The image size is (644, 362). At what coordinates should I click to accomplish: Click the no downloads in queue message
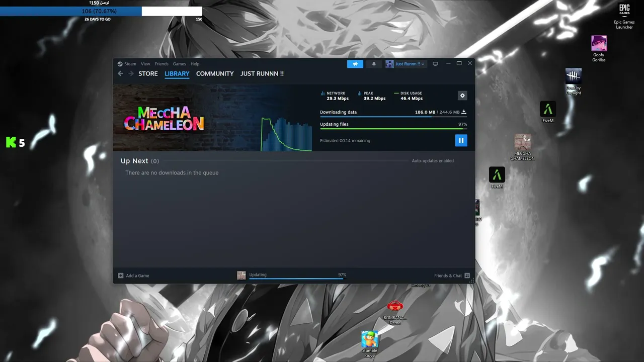(x=172, y=173)
